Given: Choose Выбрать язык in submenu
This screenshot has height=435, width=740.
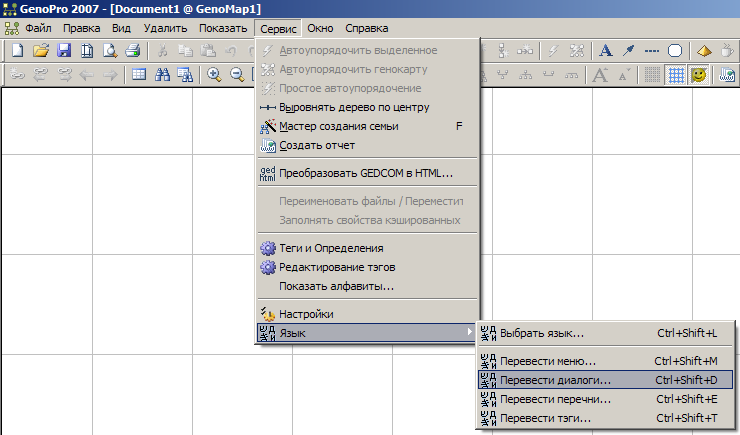Looking at the screenshot, I should [605, 333].
